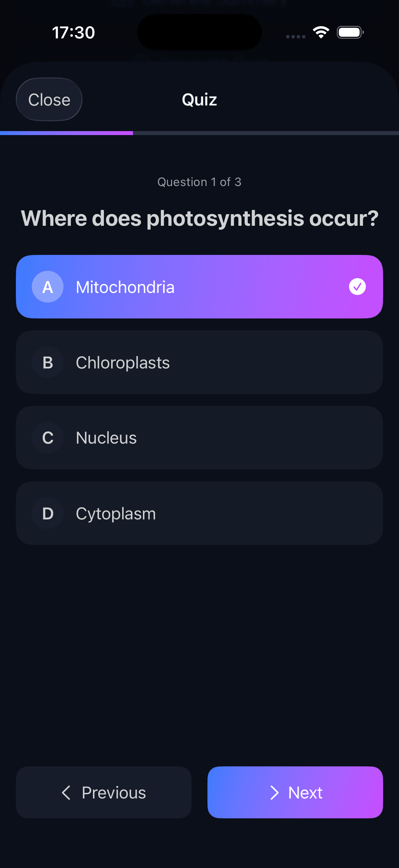Select answer Nucleus
399x868 pixels.
point(199,438)
